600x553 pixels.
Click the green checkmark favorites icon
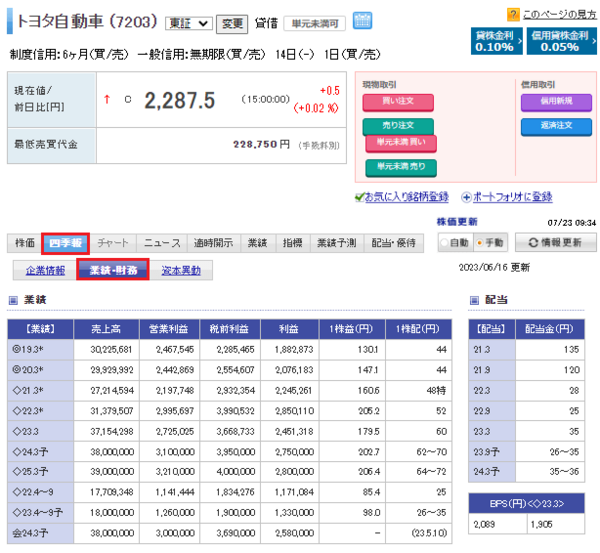[x=359, y=197]
